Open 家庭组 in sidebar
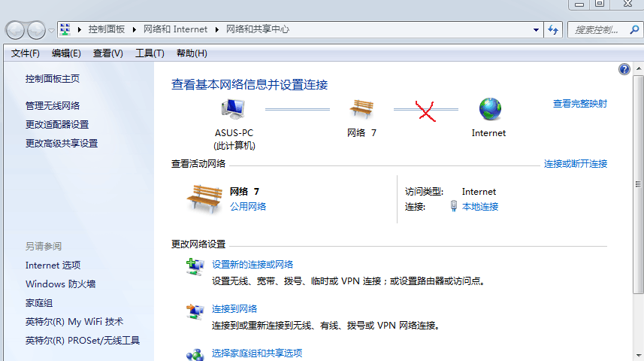 click(39, 303)
